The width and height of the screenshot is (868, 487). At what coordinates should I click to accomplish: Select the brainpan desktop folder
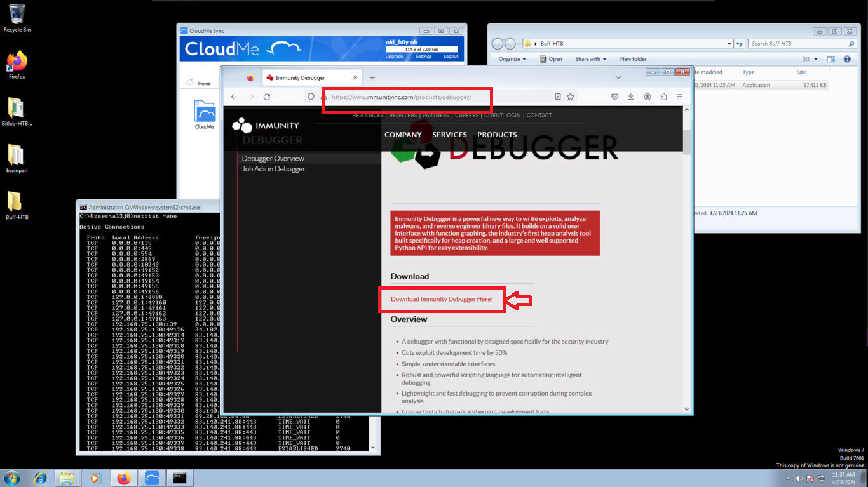[17, 159]
